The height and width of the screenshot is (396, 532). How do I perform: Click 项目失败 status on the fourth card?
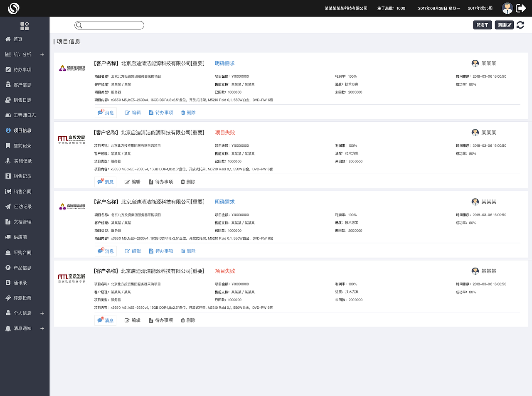point(225,271)
